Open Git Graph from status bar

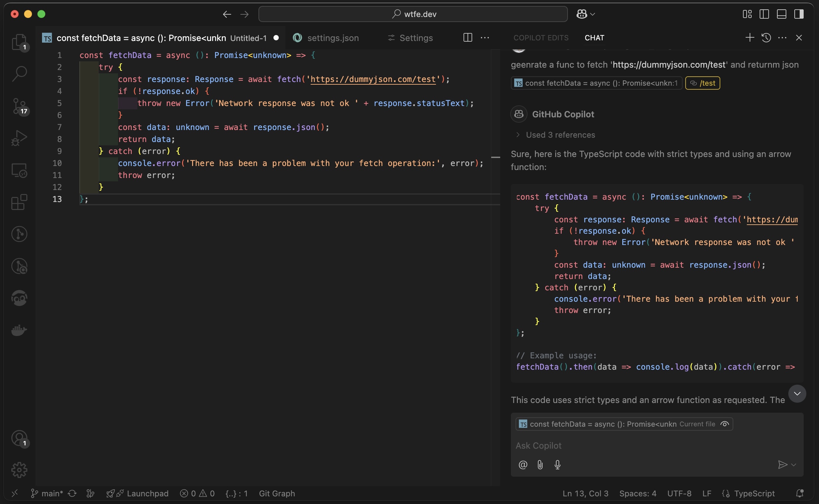(277, 493)
